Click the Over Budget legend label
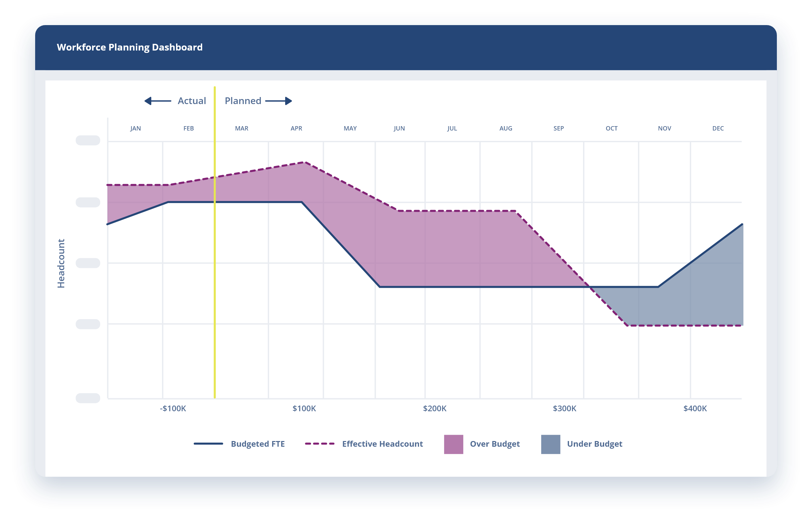Image resolution: width=812 pixels, height=522 pixels. 495,444
